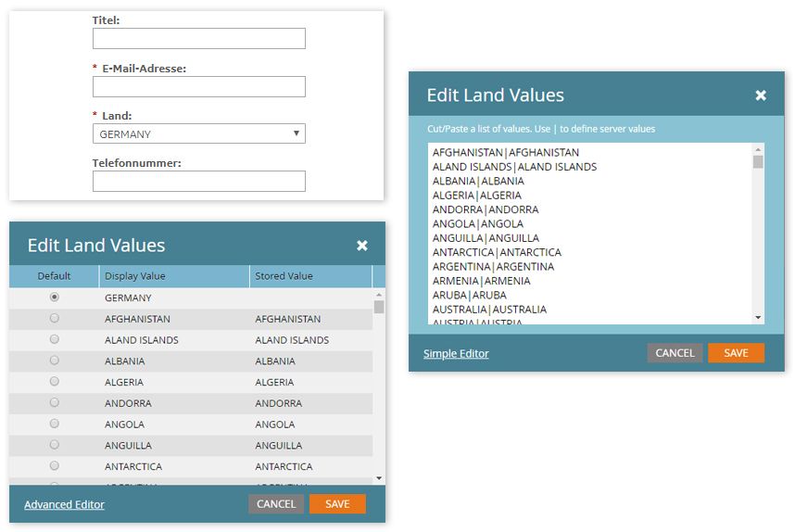This screenshot has height=532, width=795.
Task: Click ANGUILLA|ANGUILLA line in text area
Action: tap(486, 237)
